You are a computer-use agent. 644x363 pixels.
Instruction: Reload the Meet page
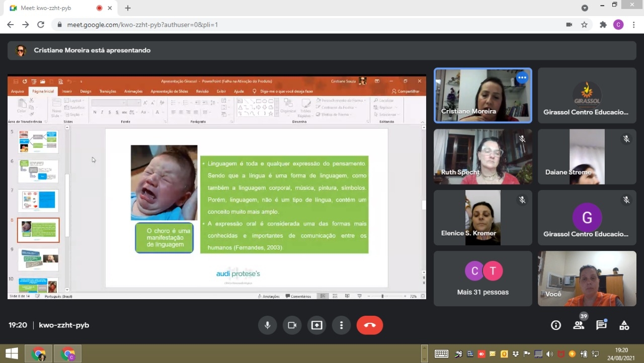click(41, 25)
